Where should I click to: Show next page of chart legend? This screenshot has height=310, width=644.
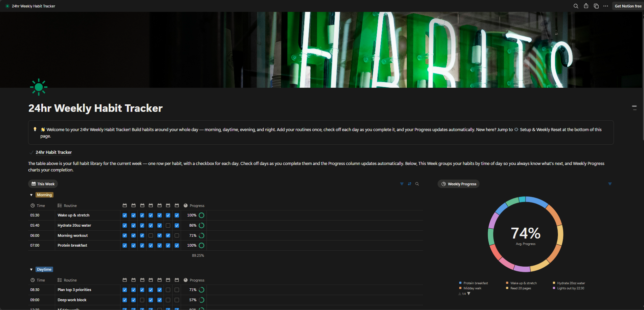tap(469, 294)
